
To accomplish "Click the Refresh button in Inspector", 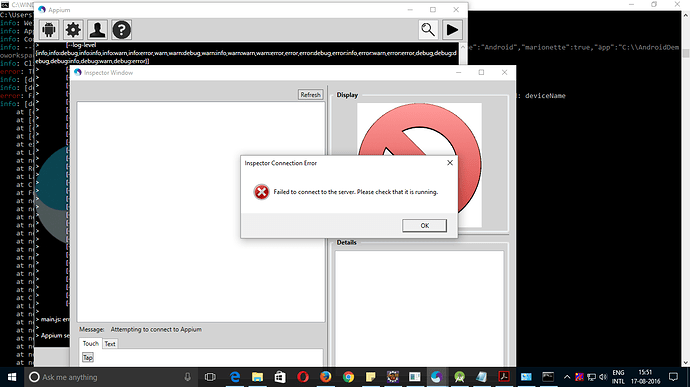I will 310,95.
